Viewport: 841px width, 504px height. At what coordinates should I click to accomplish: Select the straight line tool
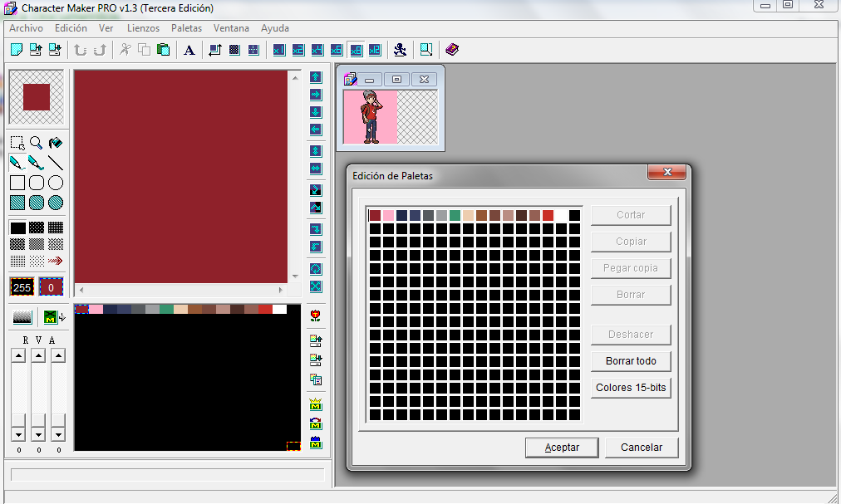56,163
